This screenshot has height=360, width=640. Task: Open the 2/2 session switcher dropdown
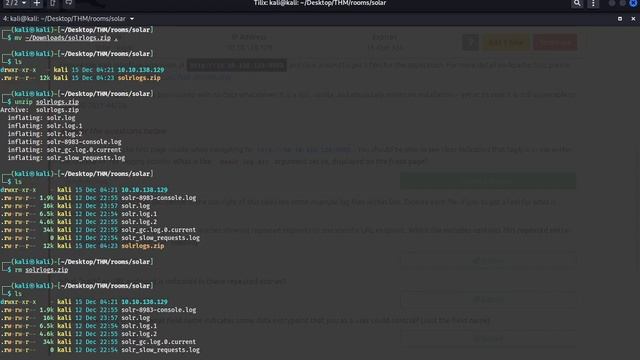coord(16,3)
